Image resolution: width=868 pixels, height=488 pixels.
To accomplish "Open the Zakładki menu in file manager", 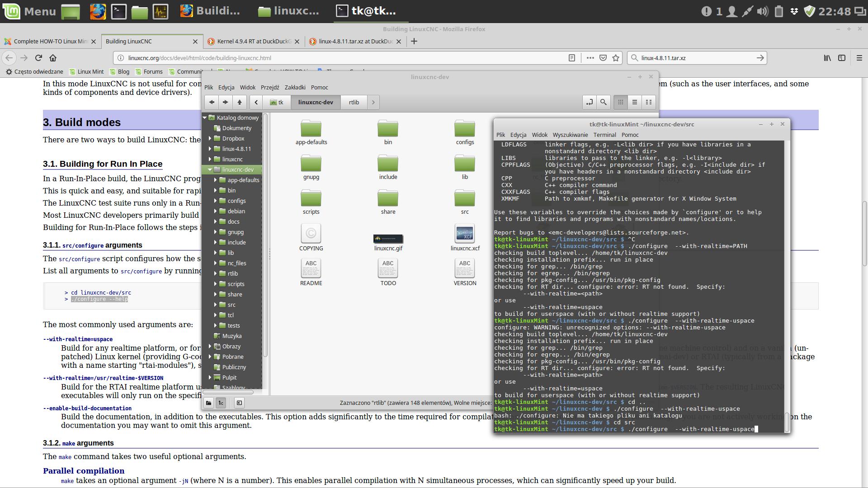I will point(295,87).
